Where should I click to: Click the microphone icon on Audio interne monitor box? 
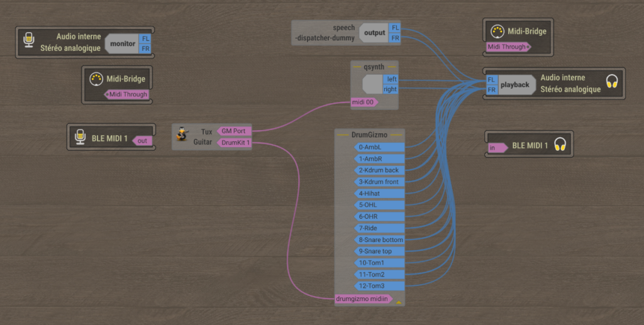point(29,40)
